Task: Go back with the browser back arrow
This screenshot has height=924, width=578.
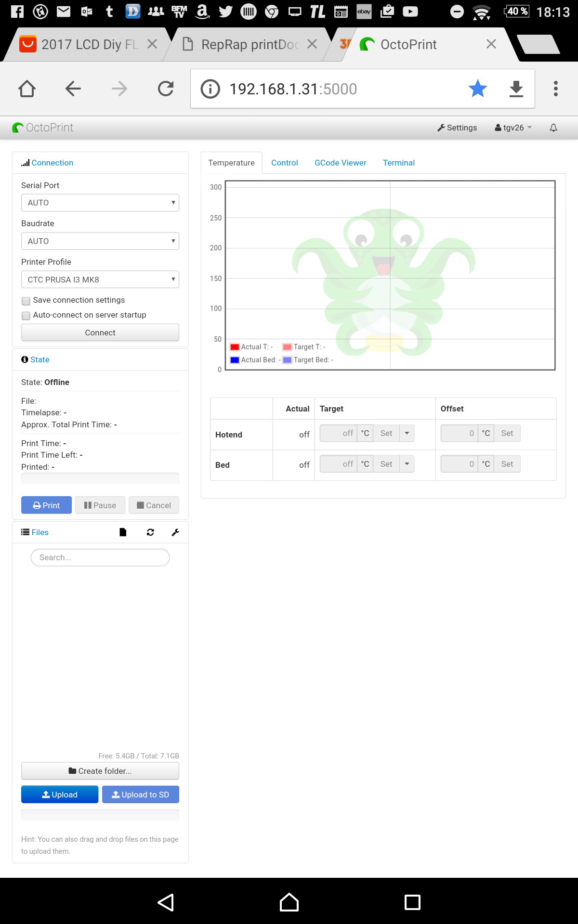Action: point(73,89)
